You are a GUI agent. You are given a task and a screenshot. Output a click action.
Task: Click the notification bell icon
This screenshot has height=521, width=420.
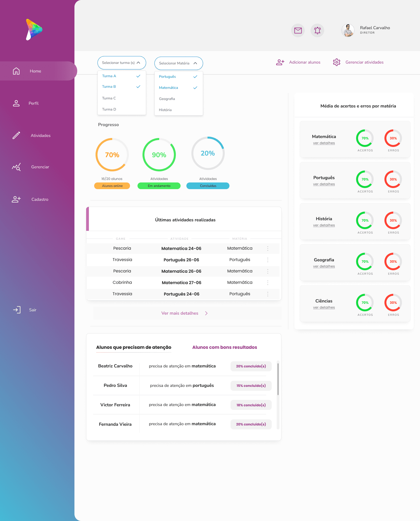317,31
